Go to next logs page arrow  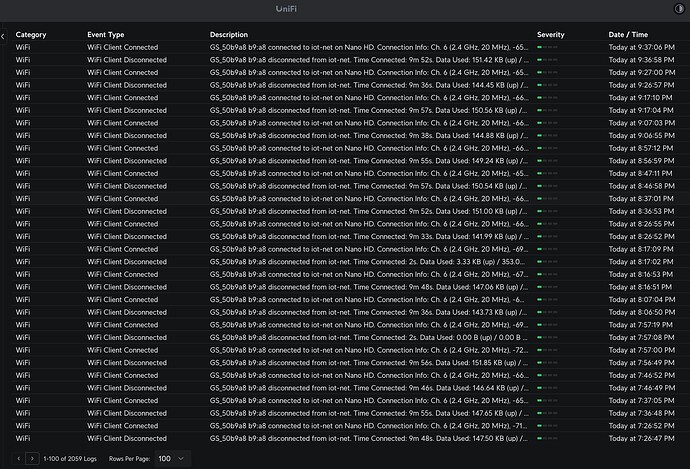(x=32, y=458)
